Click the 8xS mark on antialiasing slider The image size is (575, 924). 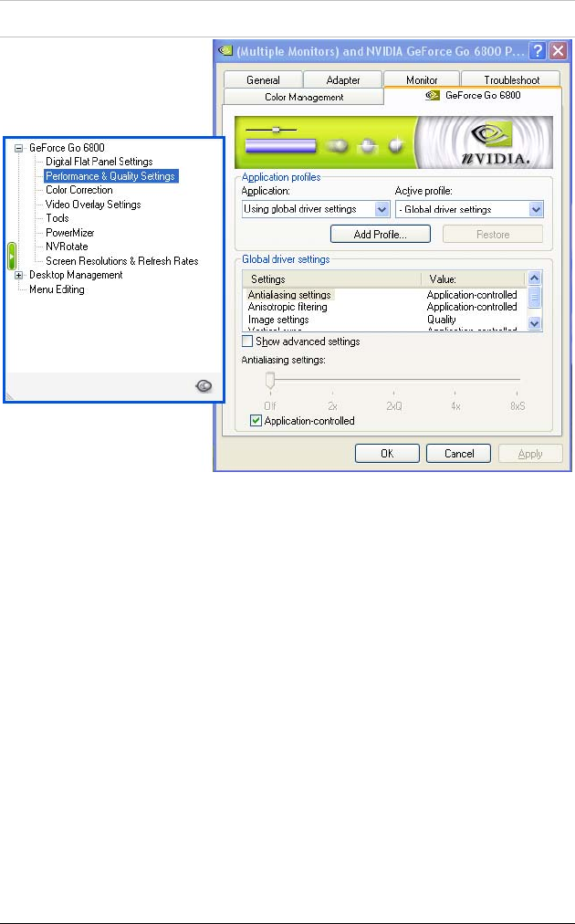pos(517,406)
